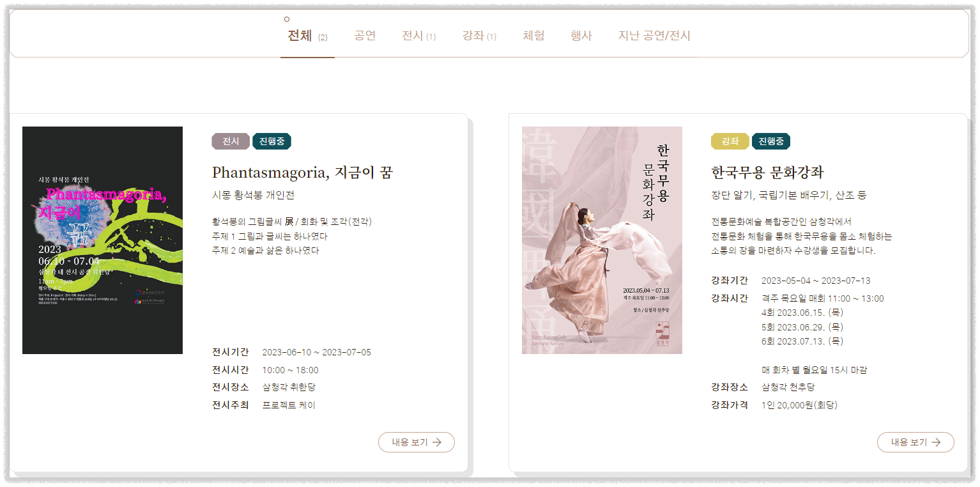Open the title Phantasmagoria, 지금이 꿈
The width and height of the screenshot is (980, 487).
click(302, 173)
